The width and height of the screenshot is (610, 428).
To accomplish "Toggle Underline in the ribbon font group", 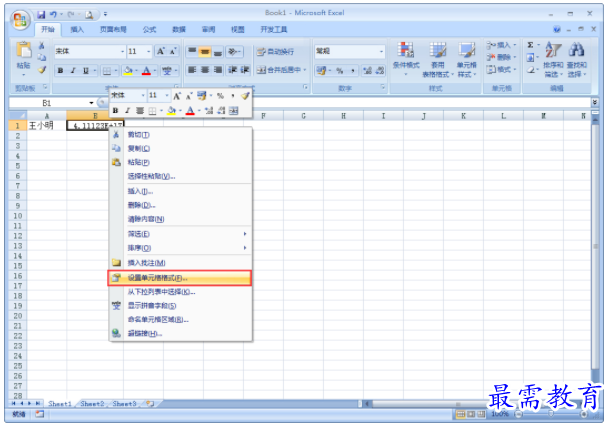I will (x=86, y=71).
